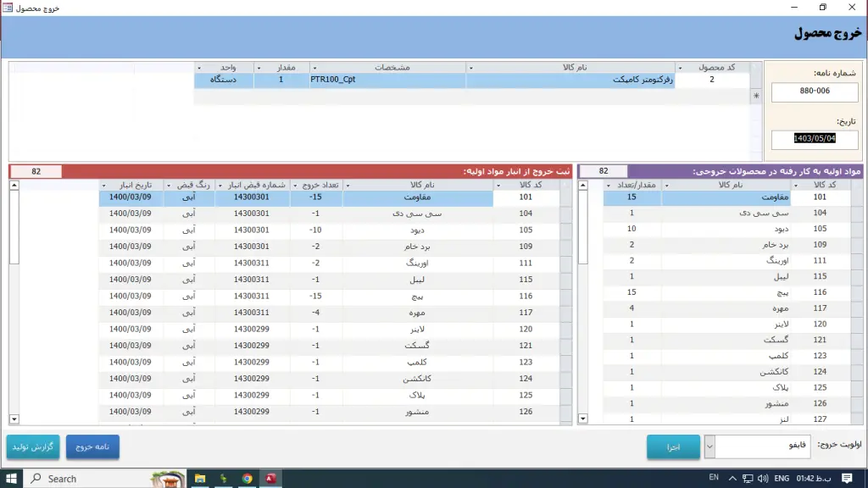This screenshot has height=488, width=868.
Task: Click the نامه خروج letter button
Action: pos(92,446)
